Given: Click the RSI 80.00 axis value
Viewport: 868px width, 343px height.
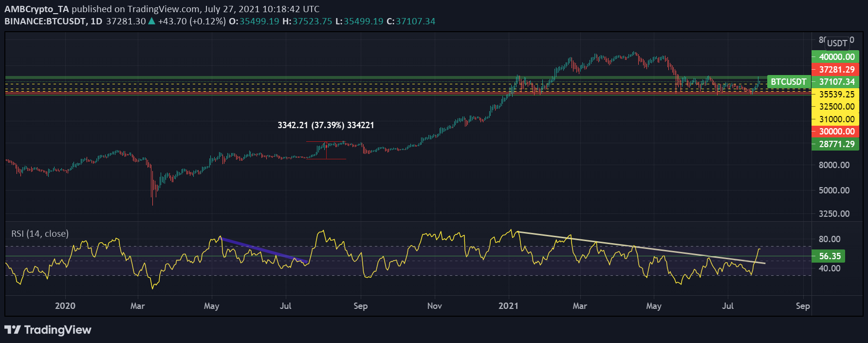Looking at the screenshot, I should coord(830,239).
